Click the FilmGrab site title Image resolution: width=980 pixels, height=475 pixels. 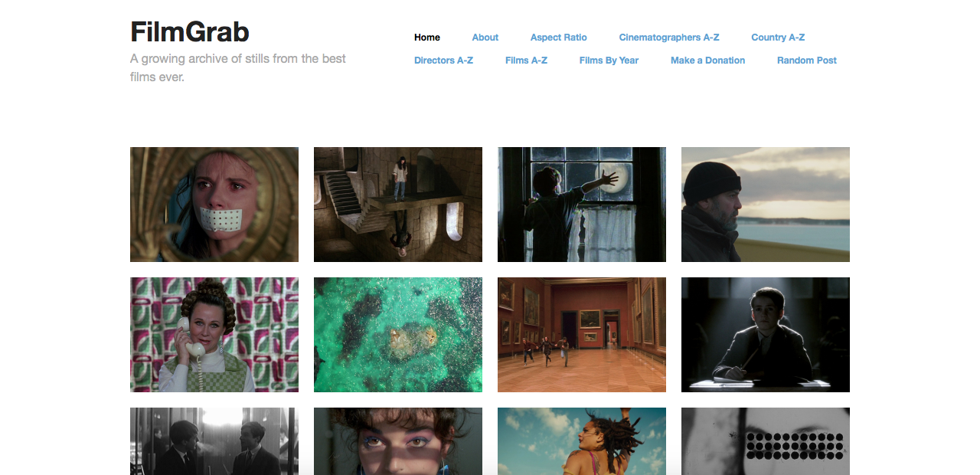pos(190,32)
